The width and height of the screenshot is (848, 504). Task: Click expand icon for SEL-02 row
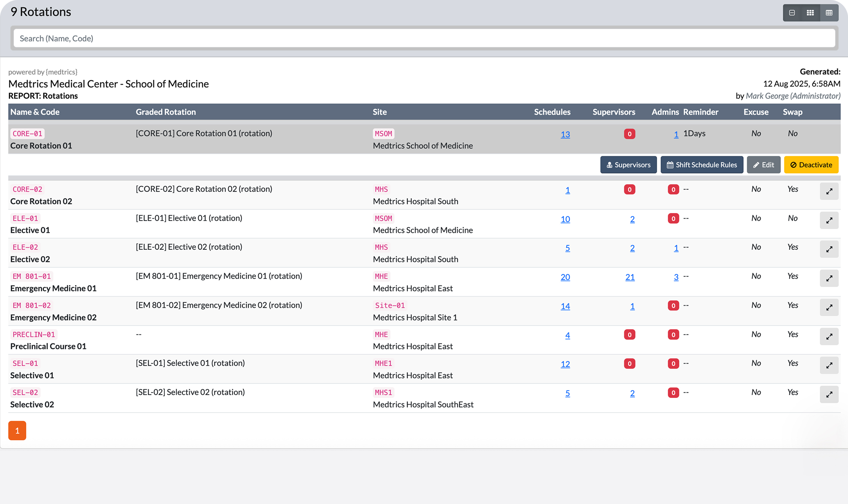(829, 394)
